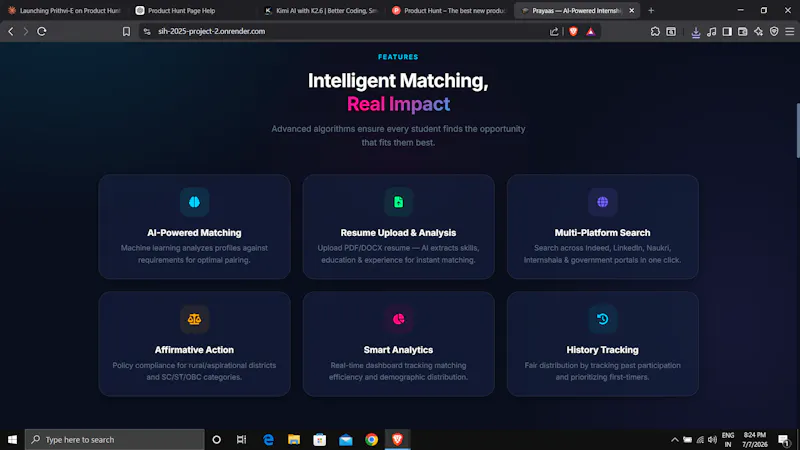Go back to the previous page
This screenshot has height=450, width=800.
(11, 32)
